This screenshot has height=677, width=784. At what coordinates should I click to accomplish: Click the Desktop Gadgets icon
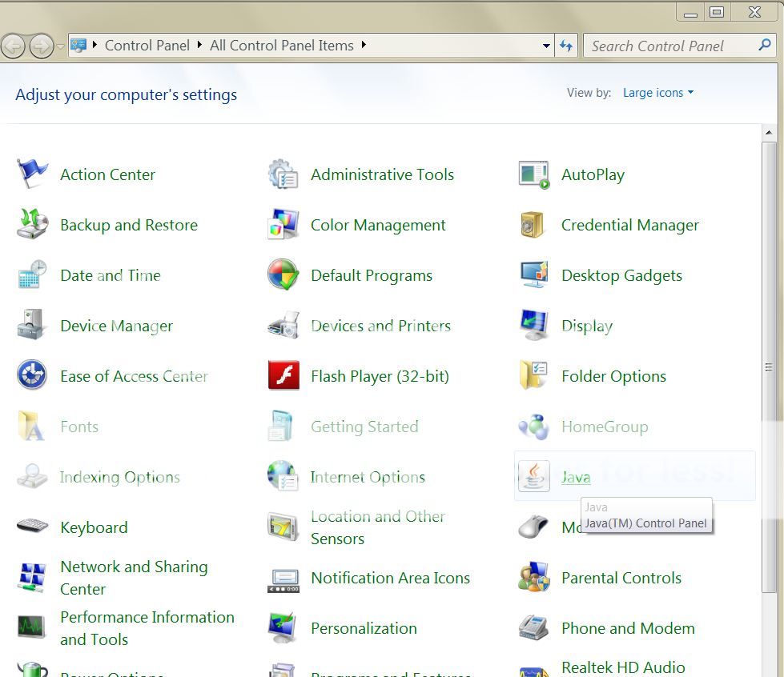[534, 274]
